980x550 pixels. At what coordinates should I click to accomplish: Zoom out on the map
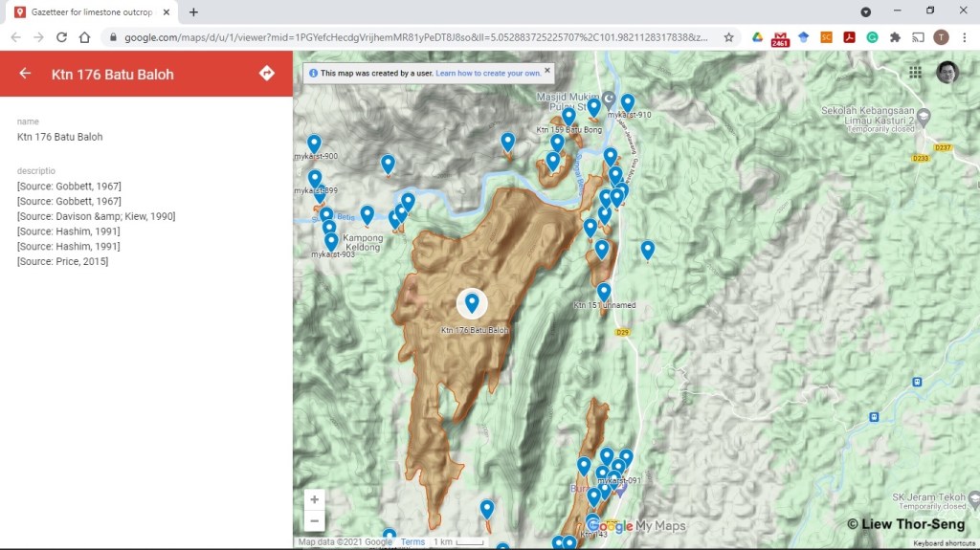pos(314,521)
